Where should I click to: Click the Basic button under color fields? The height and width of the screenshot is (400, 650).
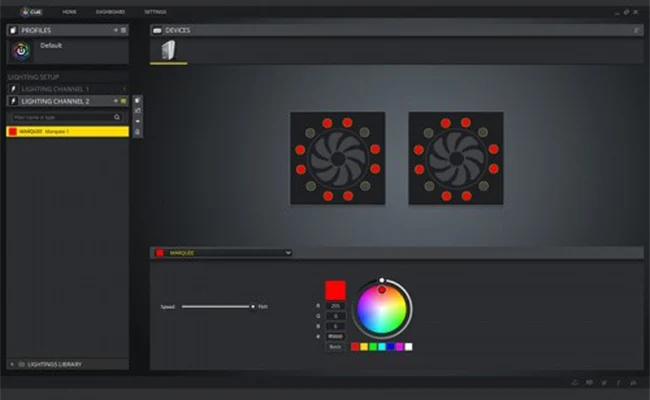pyautogui.click(x=335, y=347)
